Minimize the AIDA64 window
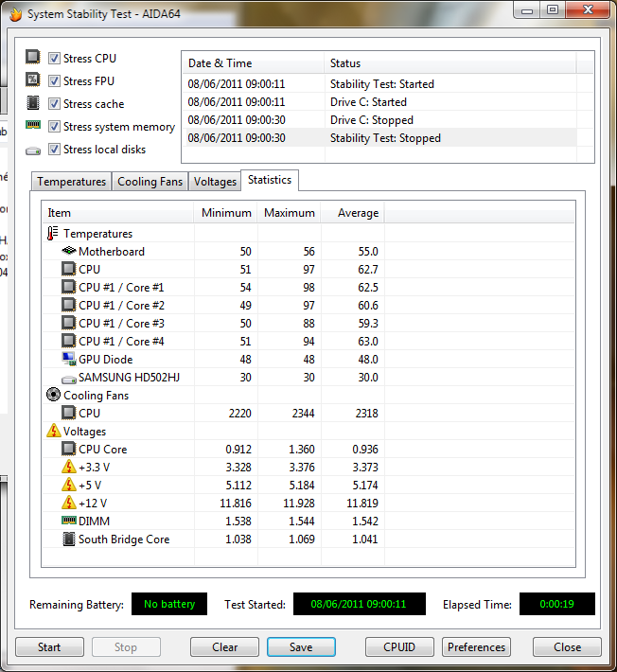The height and width of the screenshot is (672, 617). (526, 10)
